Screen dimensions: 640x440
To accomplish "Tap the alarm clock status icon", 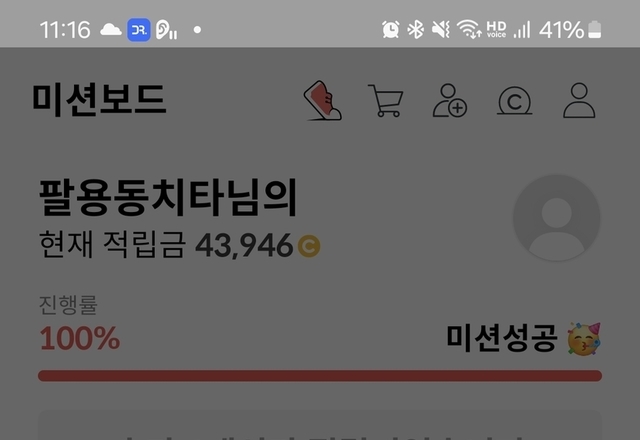I will coord(391,30).
